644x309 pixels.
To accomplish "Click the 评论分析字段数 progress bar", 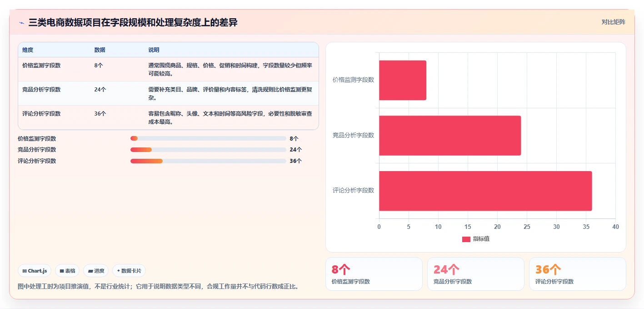I will tap(208, 161).
